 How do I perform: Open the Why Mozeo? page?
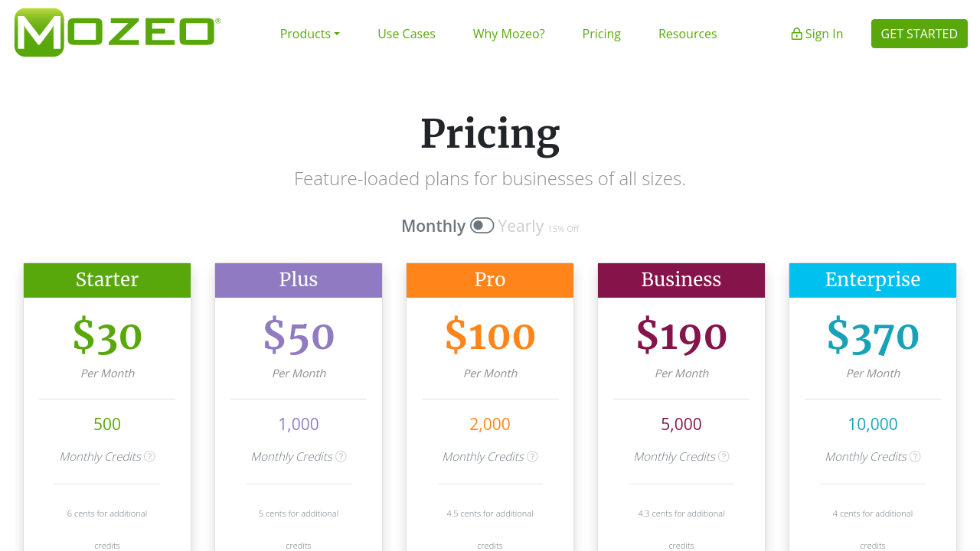509,34
